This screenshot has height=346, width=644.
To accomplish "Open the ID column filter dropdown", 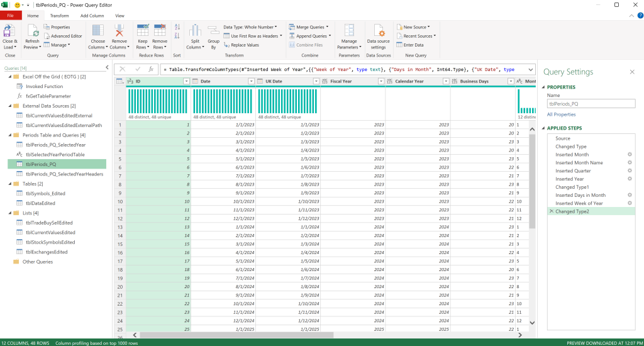I will (x=186, y=81).
